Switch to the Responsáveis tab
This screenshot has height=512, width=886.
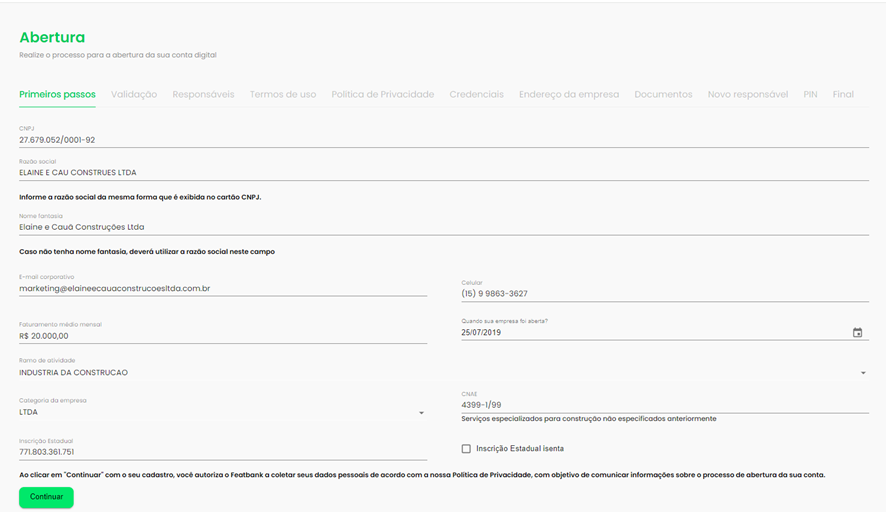pyautogui.click(x=203, y=94)
